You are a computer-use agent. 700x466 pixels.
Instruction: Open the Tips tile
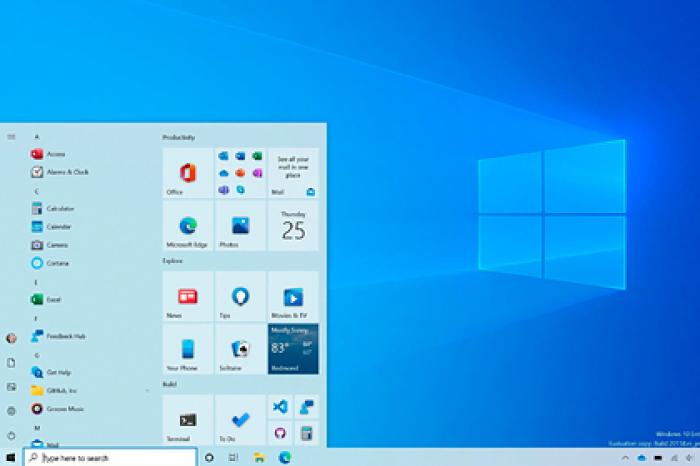pos(240,296)
